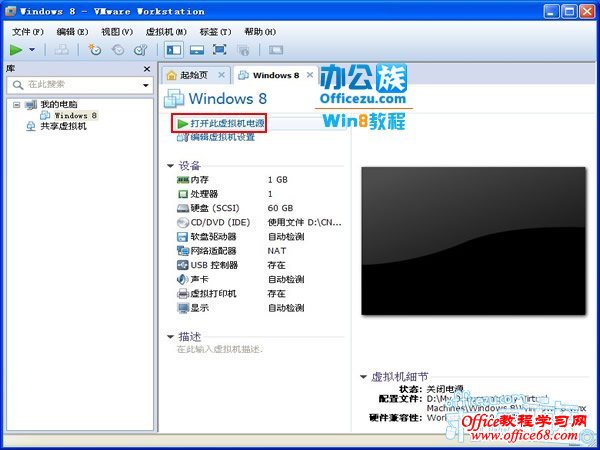Open the 视图(V) menu
This screenshot has width=600, height=450.
117,32
